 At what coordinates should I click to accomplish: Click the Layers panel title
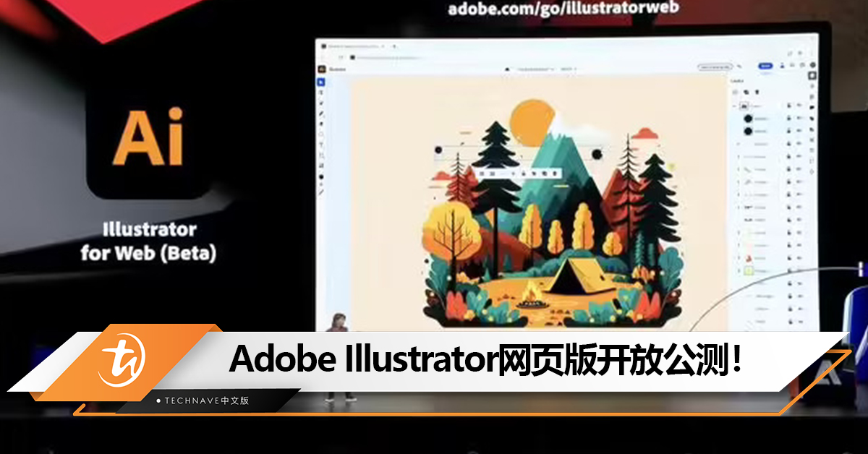click(x=737, y=81)
